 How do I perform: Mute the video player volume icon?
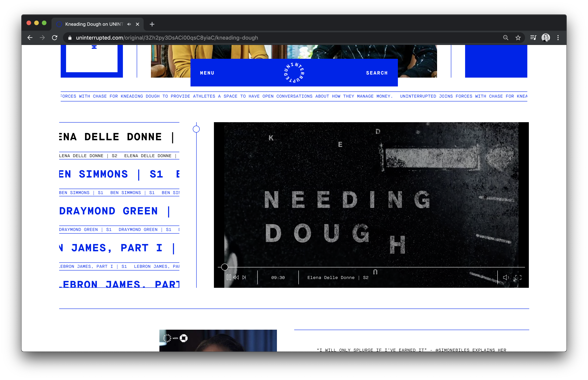click(506, 277)
